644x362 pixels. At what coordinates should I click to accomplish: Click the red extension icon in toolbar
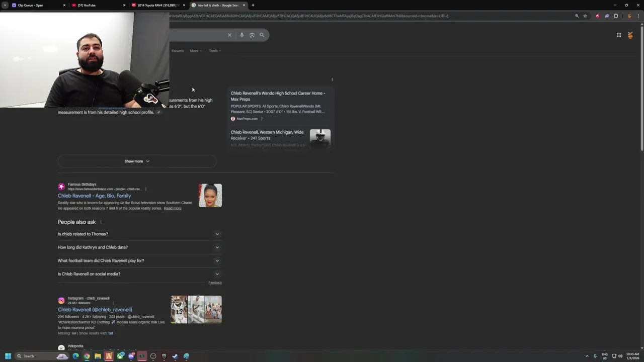point(598,16)
